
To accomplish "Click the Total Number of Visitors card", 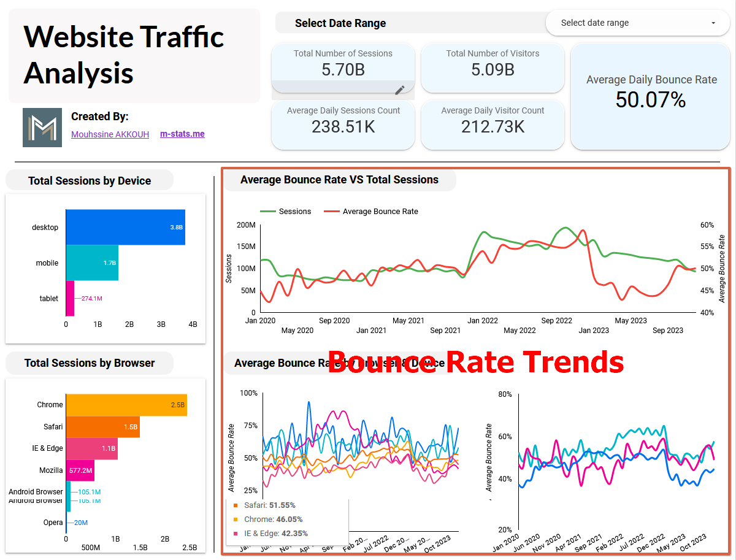I will (x=493, y=67).
